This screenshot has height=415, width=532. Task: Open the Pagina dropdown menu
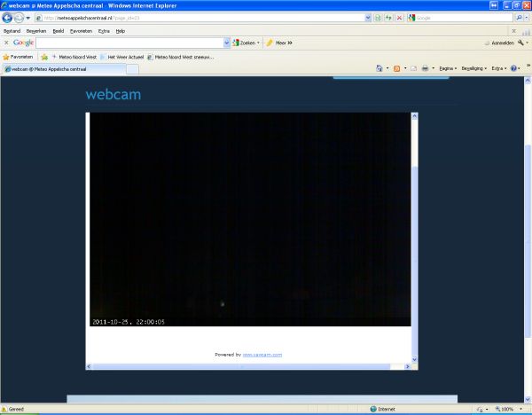click(x=449, y=68)
